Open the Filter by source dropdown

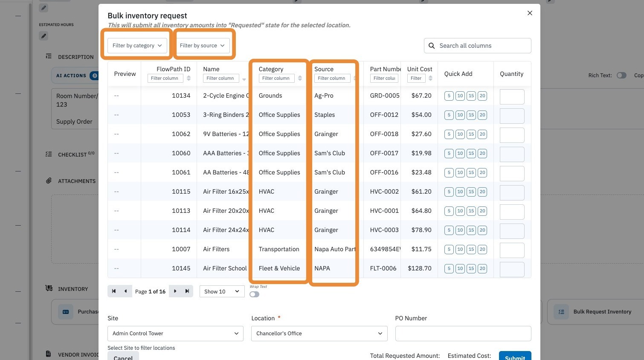click(202, 46)
